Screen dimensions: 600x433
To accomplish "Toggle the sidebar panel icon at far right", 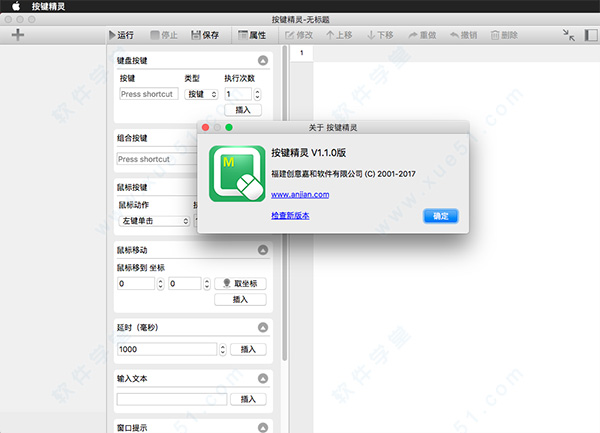I will 591,35.
